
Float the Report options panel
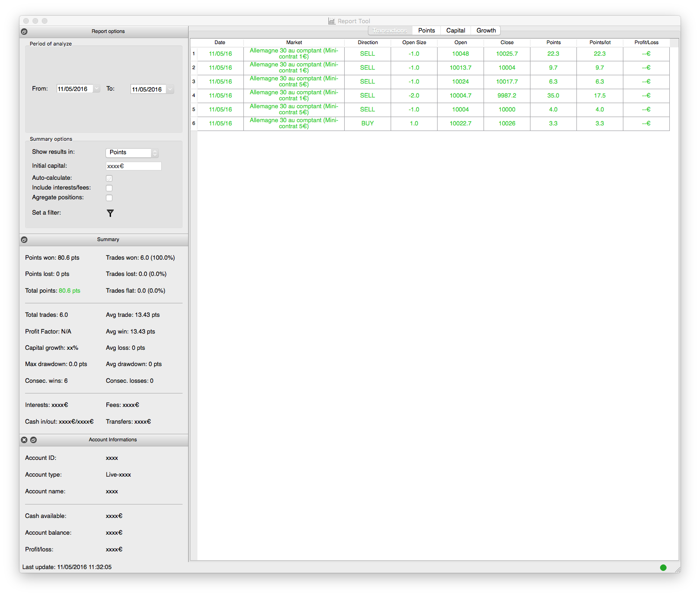(24, 32)
